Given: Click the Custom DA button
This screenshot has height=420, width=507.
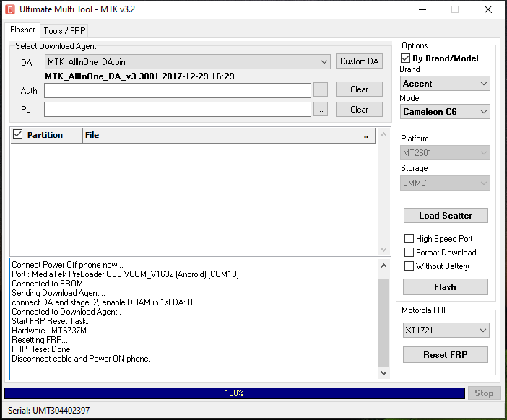Looking at the screenshot, I should pos(359,61).
